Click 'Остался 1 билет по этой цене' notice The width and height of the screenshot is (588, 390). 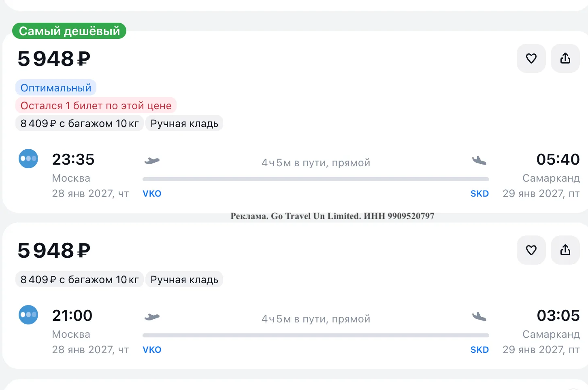point(96,106)
